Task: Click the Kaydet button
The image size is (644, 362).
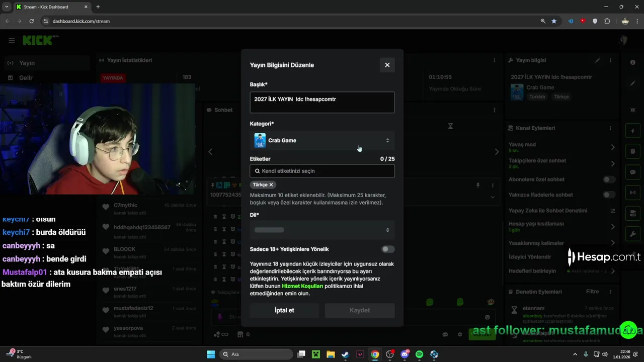Action: pos(360,310)
